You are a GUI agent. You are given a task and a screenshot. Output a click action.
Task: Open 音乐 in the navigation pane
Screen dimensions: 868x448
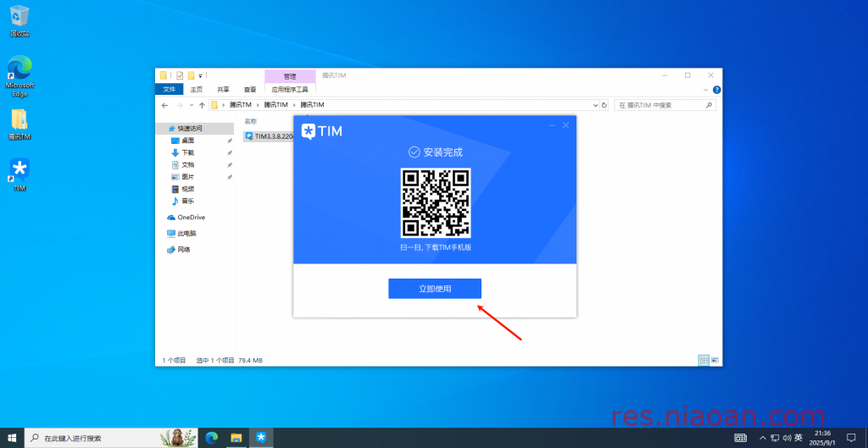(188, 202)
